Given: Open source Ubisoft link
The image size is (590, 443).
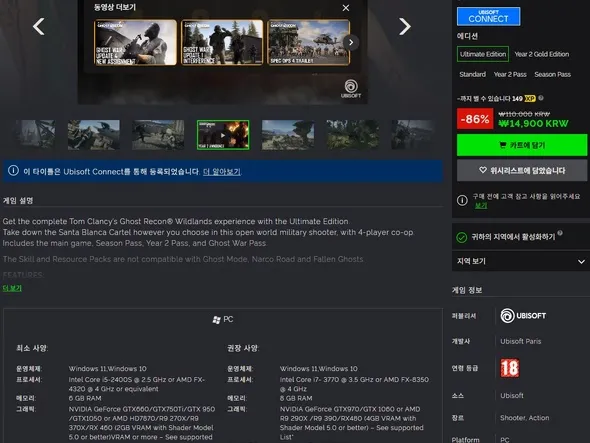Looking at the screenshot, I should (512, 396).
